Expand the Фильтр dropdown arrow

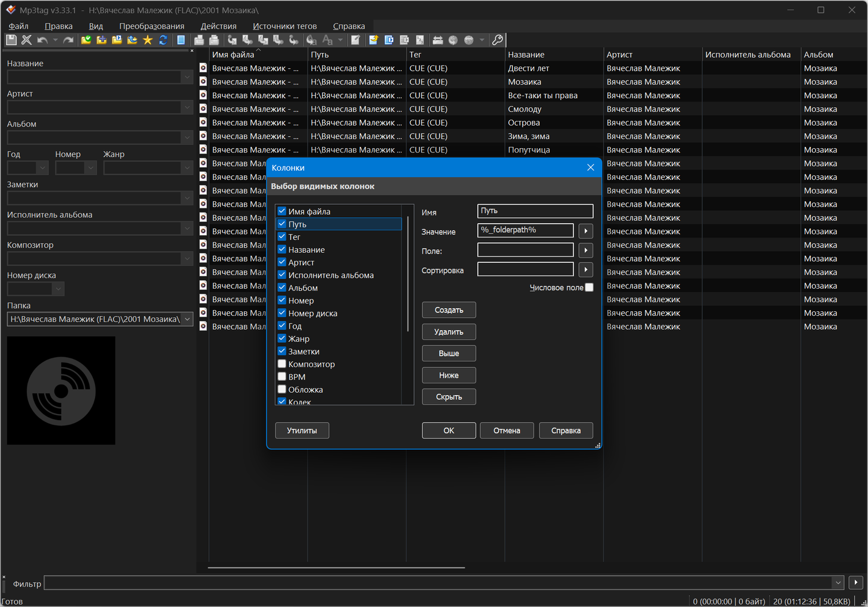tap(838, 583)
